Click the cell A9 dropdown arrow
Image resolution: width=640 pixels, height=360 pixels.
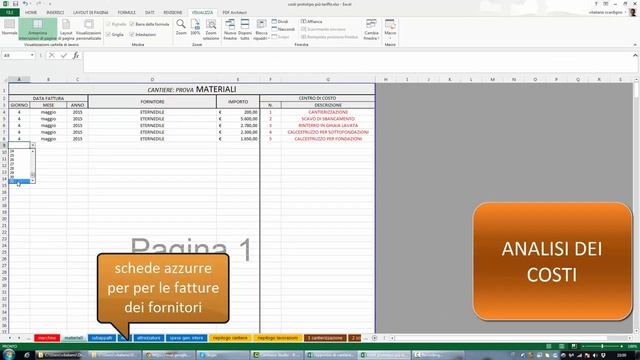pyautogui.click(x=33, y=145)
